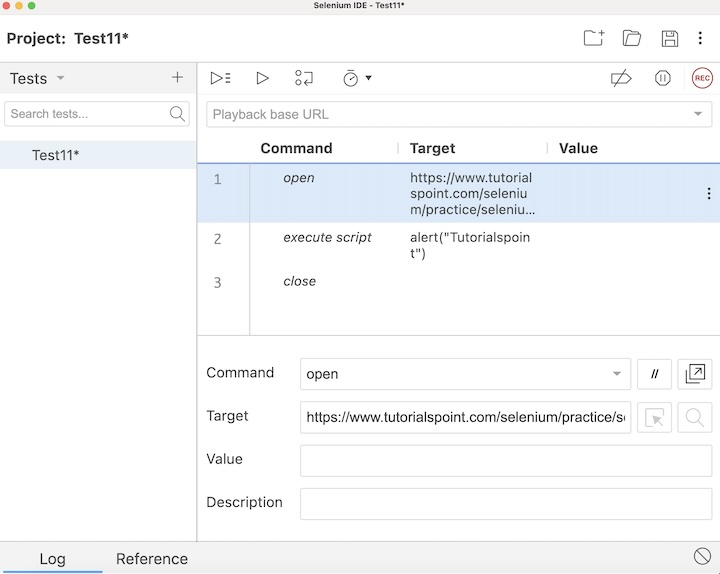Open the test execution speed control

coord(356,78)
